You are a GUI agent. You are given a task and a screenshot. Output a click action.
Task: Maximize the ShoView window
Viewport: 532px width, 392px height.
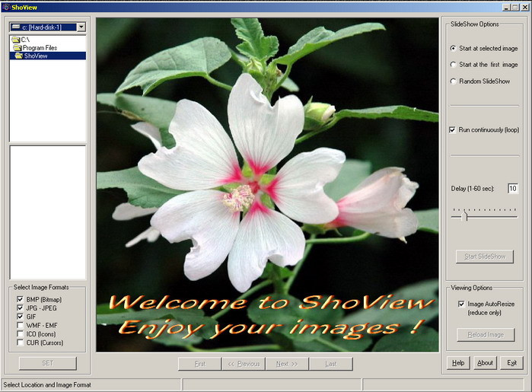point(515,7)
